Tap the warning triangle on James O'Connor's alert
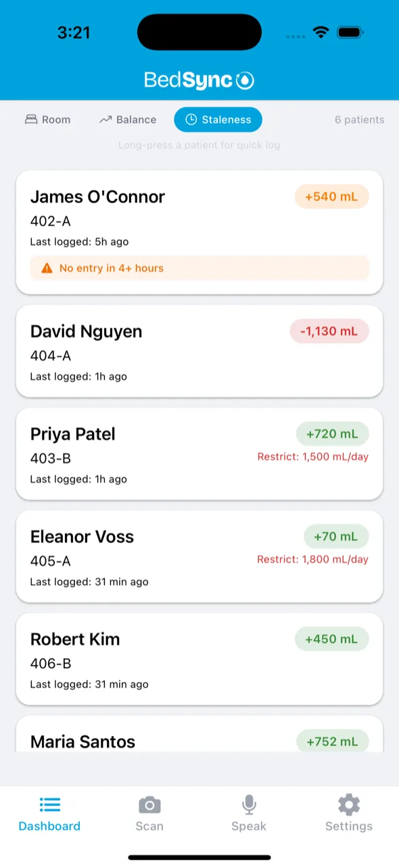 point(47,267)
